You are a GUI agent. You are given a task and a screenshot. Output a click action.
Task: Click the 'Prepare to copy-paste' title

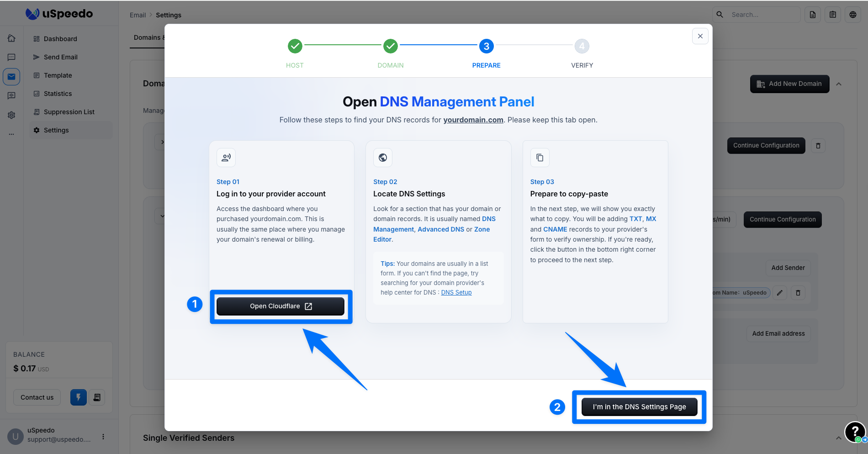(x=569, y=194)
